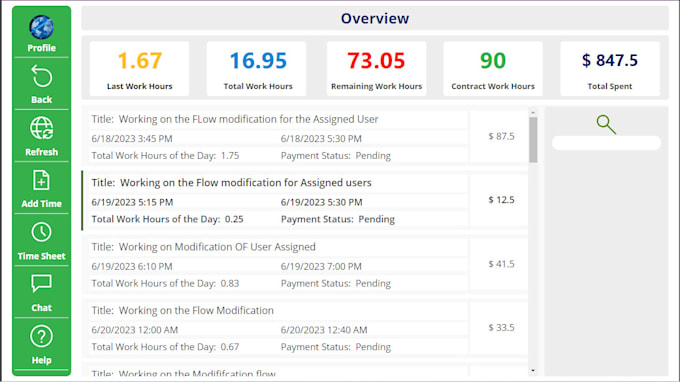Image resolution: width=680 pixels, height=382 pixels.
Task: Click start time 6/19/2023 6:10 PM
Action: 132,267
